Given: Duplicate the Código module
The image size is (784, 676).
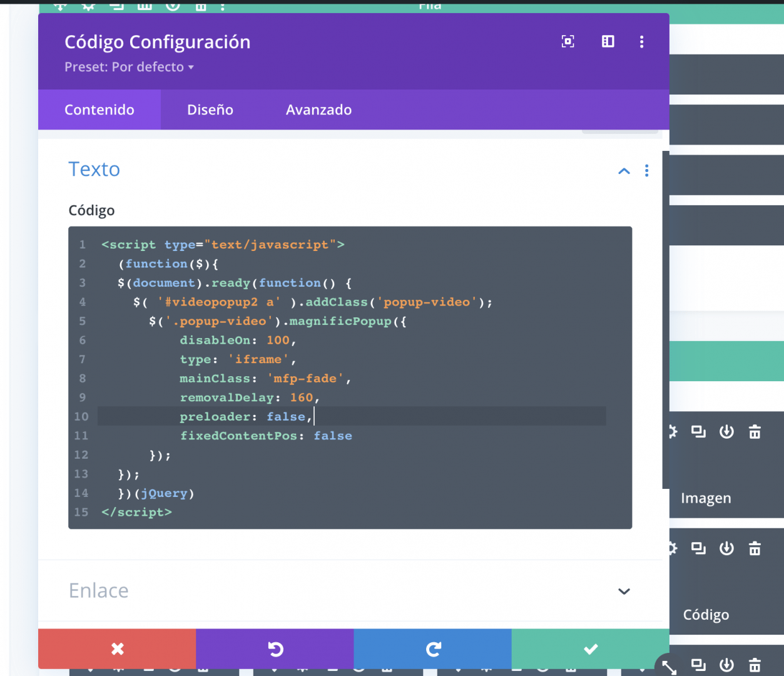Looking at the screenshot, I should (698, 548).
